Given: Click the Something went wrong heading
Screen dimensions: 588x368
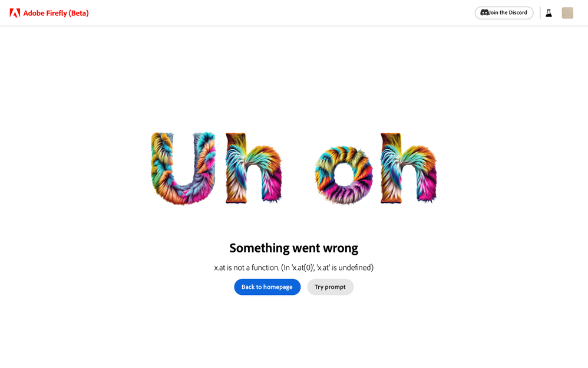Looking at the screenshot, I should pos(293,248).
